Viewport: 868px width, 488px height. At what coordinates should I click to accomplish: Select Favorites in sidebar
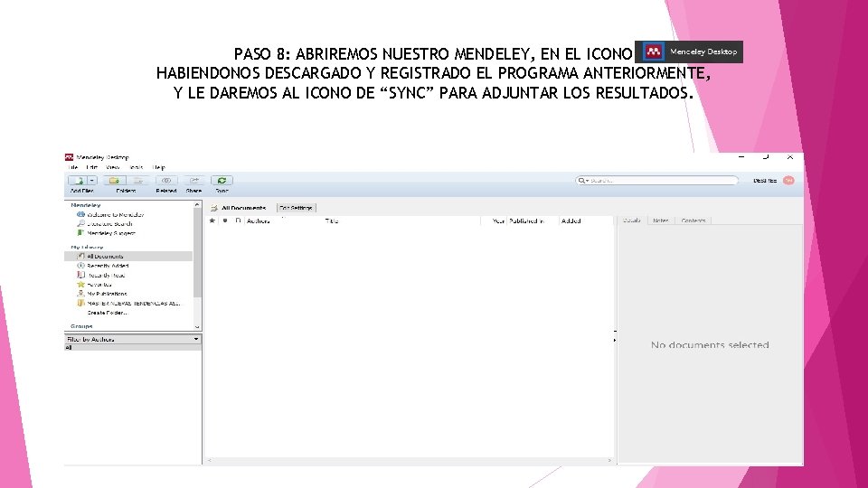click(x=99, y=285)
